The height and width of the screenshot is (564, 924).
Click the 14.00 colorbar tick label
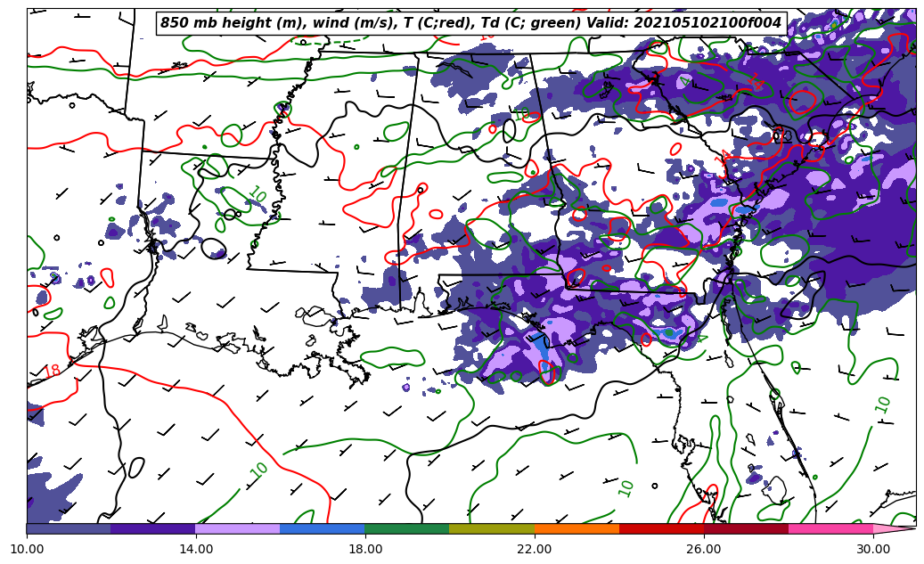(196, 549)
